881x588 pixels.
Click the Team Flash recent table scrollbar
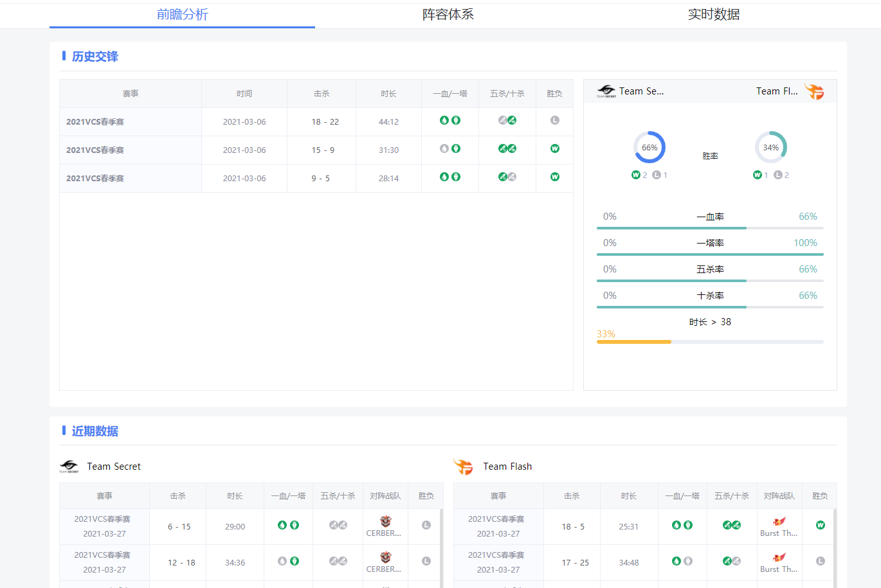[x=835, y=548]
